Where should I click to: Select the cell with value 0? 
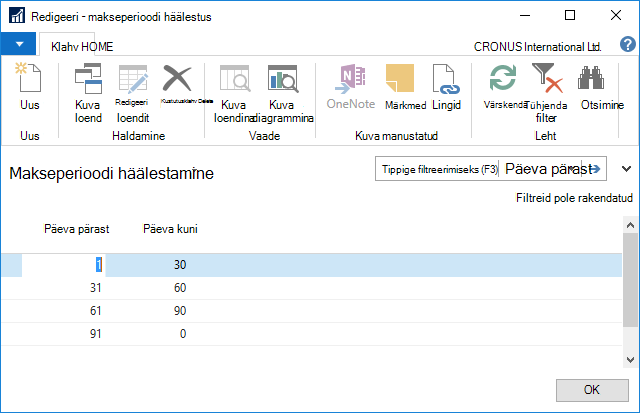point(183,334)
